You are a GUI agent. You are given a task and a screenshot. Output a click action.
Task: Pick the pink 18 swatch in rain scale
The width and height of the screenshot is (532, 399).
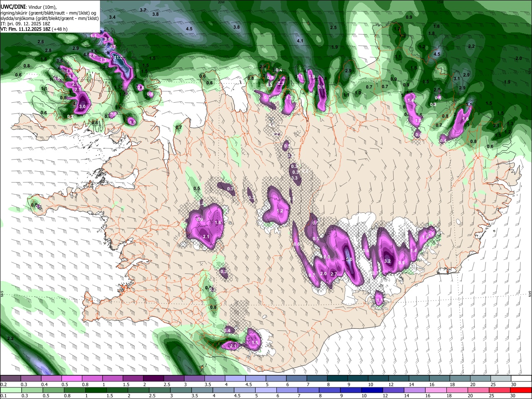[457, 390]
